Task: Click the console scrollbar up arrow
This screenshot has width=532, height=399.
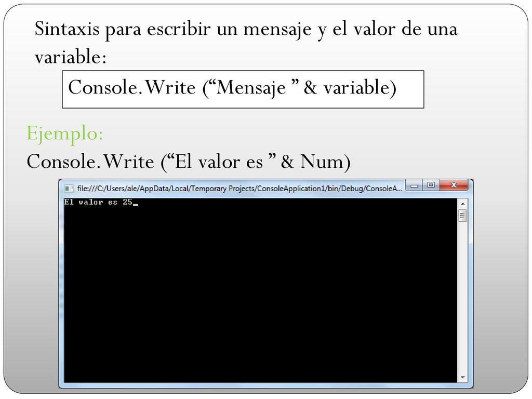Action: pyautogui.click(x=462, y=204)
